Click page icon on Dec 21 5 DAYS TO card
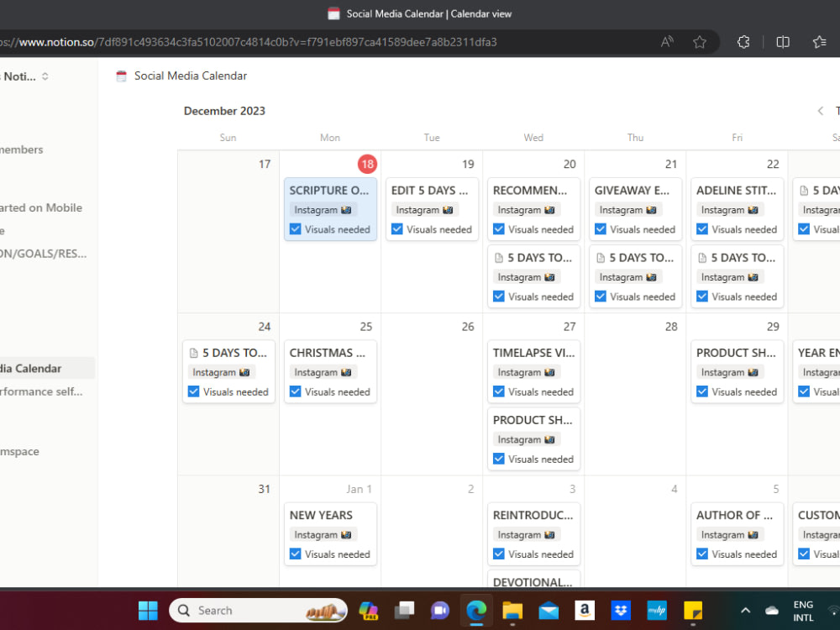Screen dimensions: 840x630 pos(601,258)
